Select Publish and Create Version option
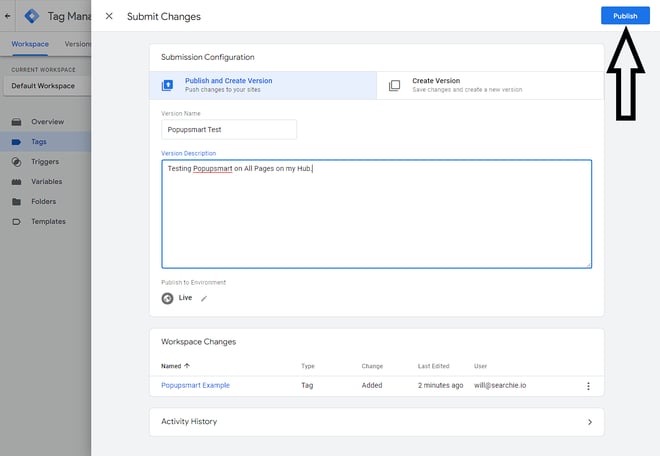The image size is (660, 456). pyautogui.click(x=263, y=85)
